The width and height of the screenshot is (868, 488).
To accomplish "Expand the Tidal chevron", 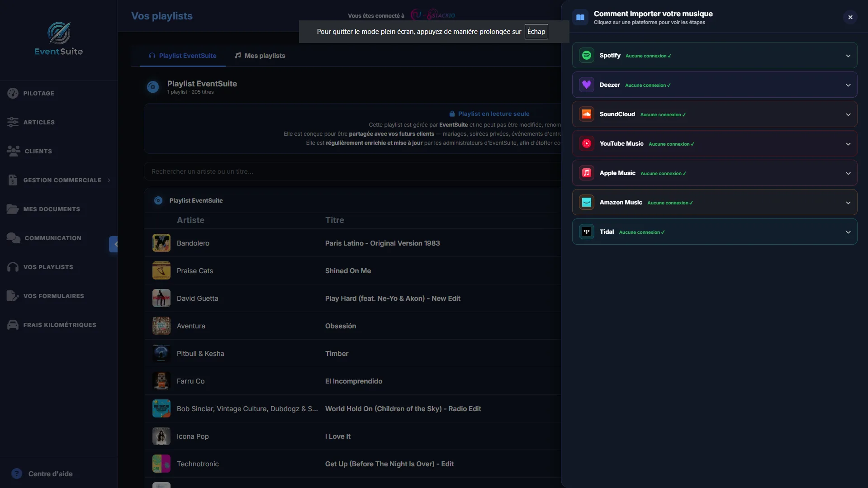I will click(848, 232).
